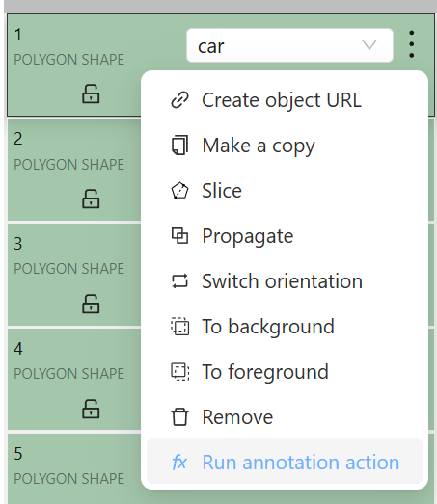Screen dimensions: 437x504
Task: Toggle the lock on polygon object 4
Action: pos(91,409)
